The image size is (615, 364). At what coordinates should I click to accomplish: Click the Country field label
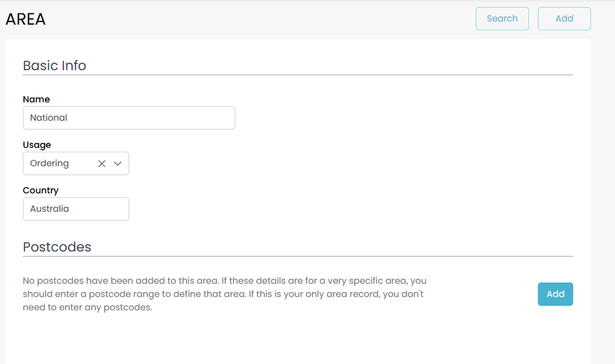[40, 190]
